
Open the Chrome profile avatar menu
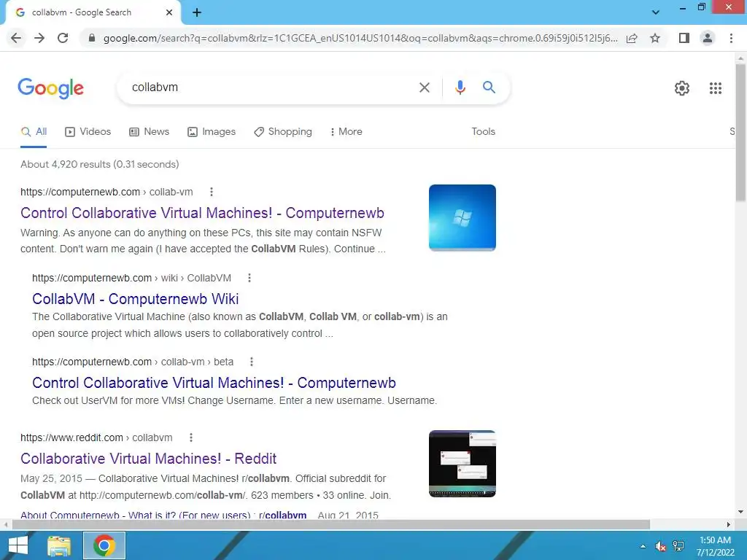tap(708, 38)
